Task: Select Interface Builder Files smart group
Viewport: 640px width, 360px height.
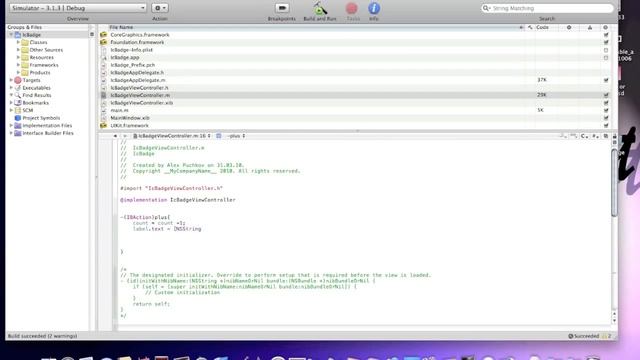Action: 48,133
